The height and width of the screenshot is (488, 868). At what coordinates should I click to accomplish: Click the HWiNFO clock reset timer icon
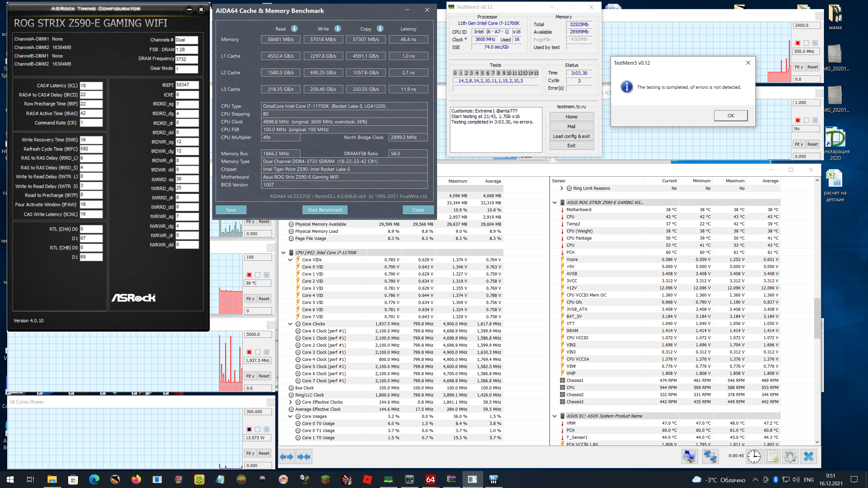(754, 456)
